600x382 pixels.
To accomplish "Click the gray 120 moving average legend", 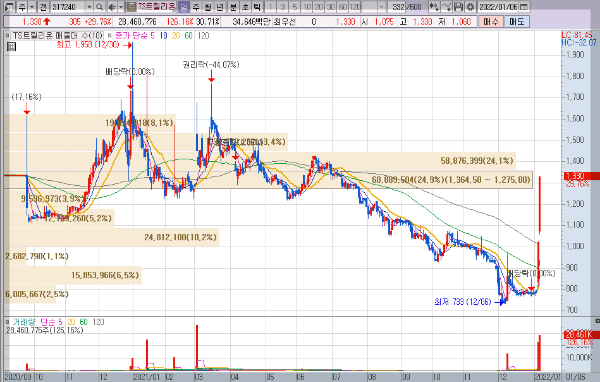I will (x=203, y=36).
